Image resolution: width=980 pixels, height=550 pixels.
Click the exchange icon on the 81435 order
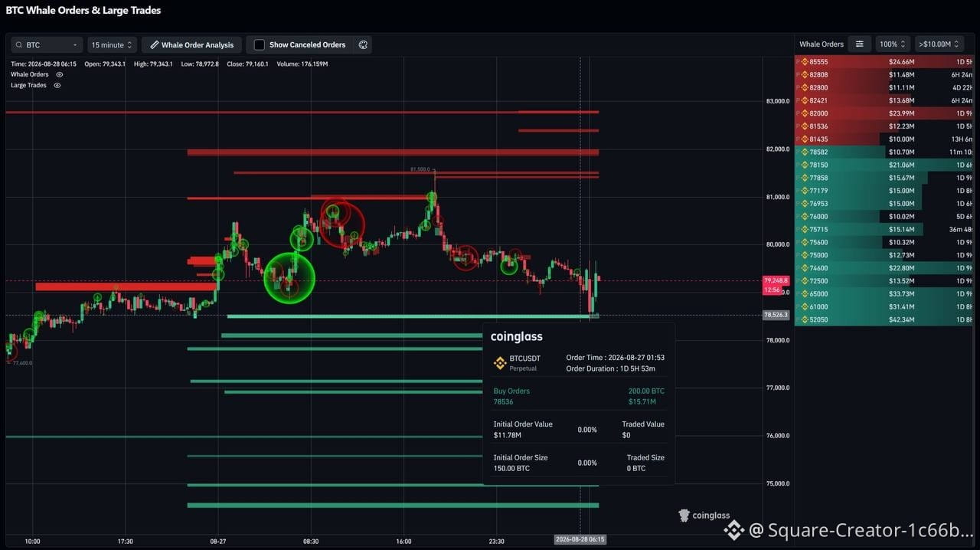click(x=805, y=139)
